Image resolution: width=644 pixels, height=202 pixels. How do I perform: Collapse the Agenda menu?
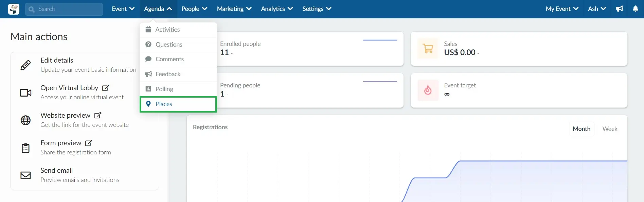158,9
